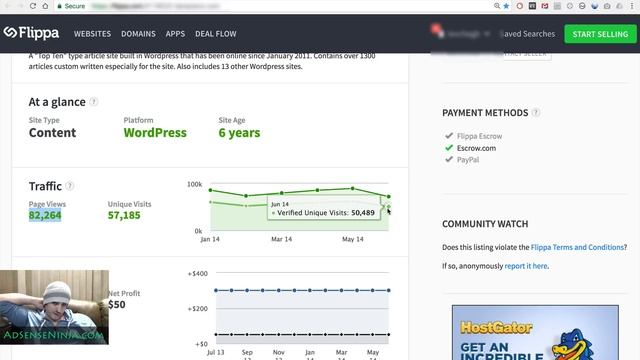
Task: Click the PayPal payment method text
Action: tap(468, 160)
